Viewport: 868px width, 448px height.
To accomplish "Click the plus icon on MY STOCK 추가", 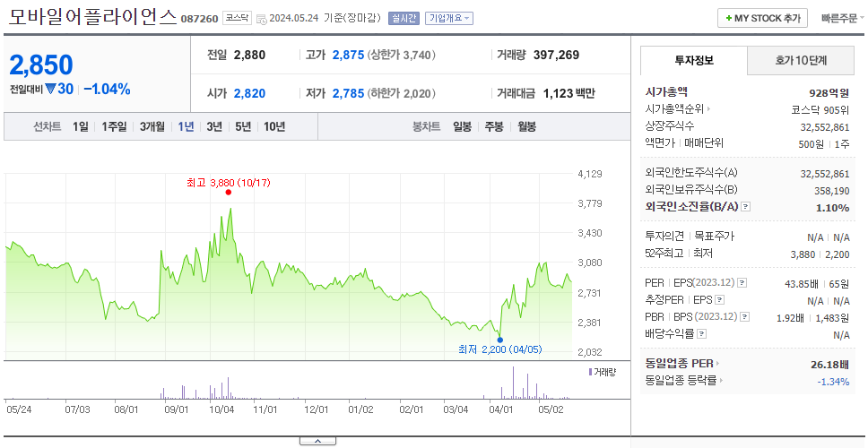I will tap(728, 18).
